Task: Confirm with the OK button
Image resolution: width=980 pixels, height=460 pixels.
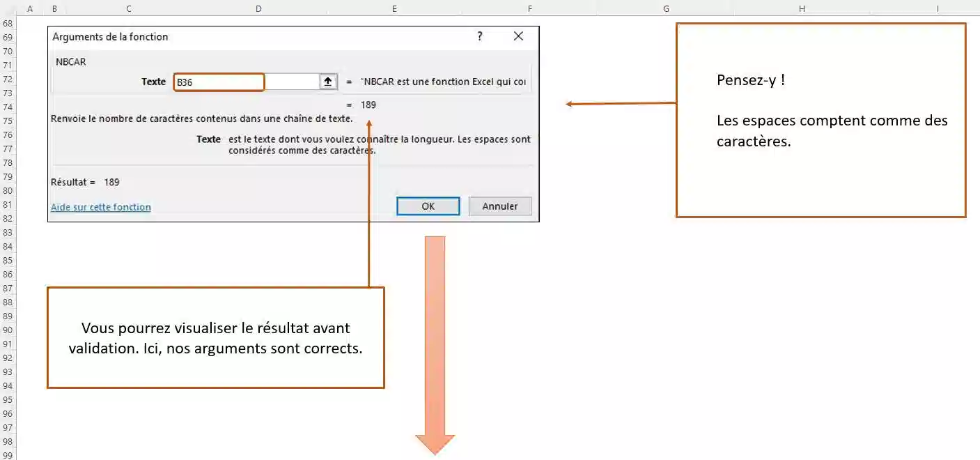Action: (x=428, y=206)
